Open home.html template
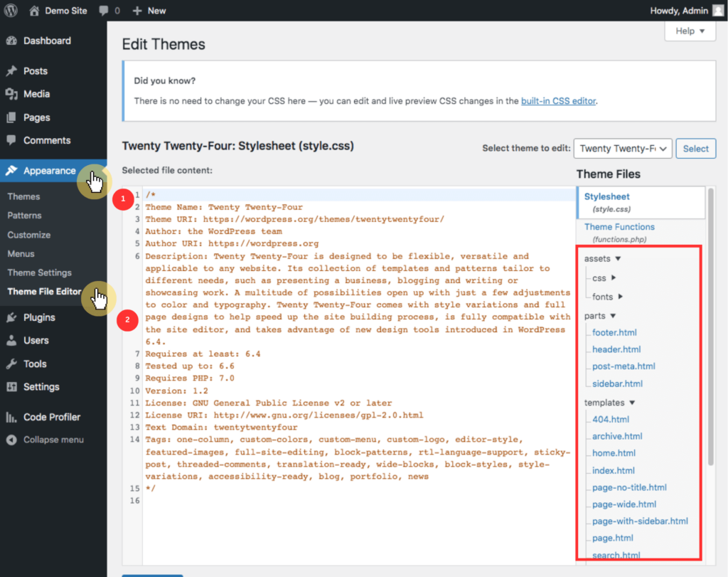The image size is (728, 577). tap(614, 453)
